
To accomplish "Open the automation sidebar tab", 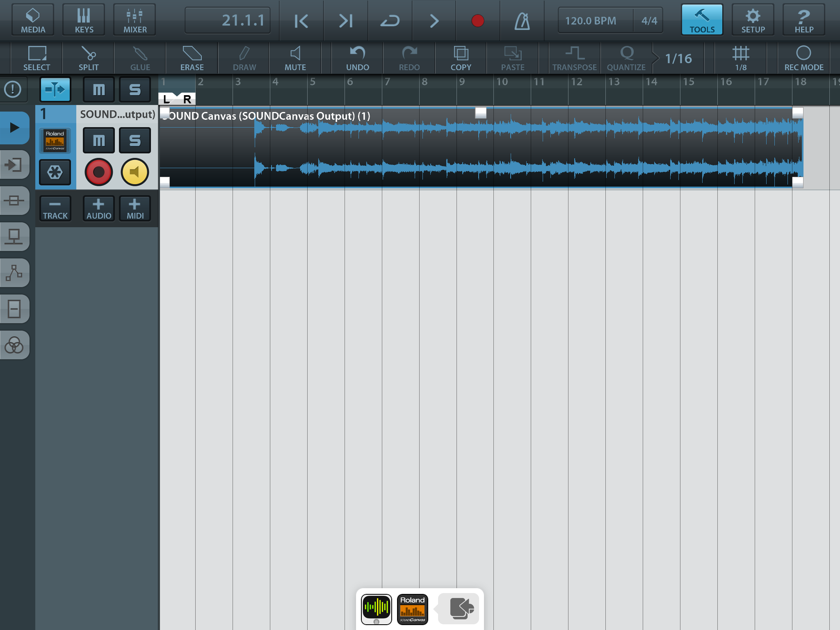I will pyautogui.click(x=14, y=273).
